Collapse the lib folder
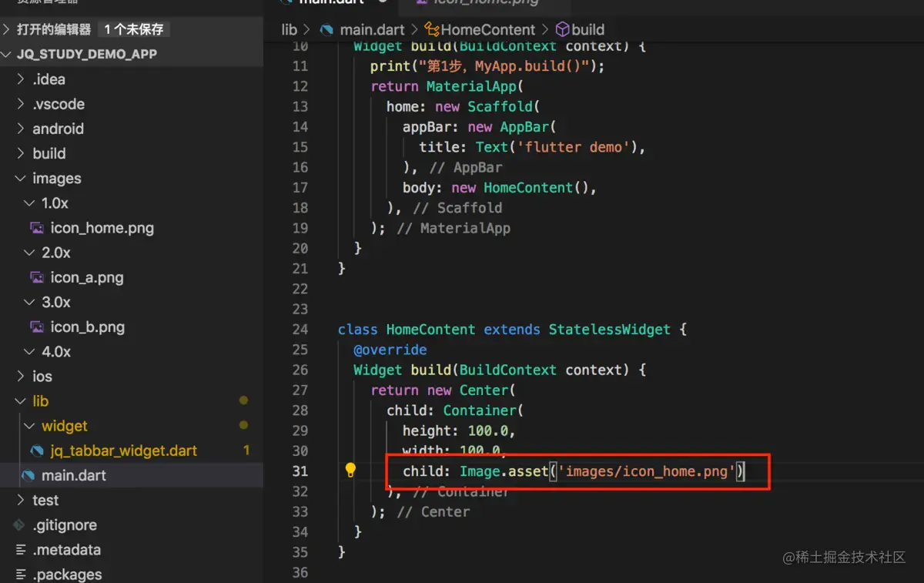Screen dimensions: 924x583 click(x=20, y=401)
